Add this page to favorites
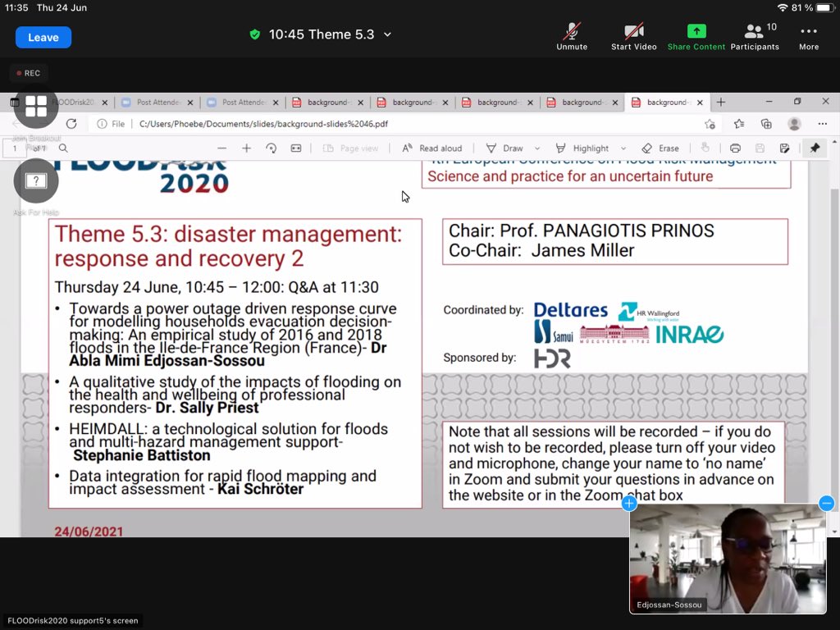Screen dimensions: 840x630 click(x=710, y=124)
